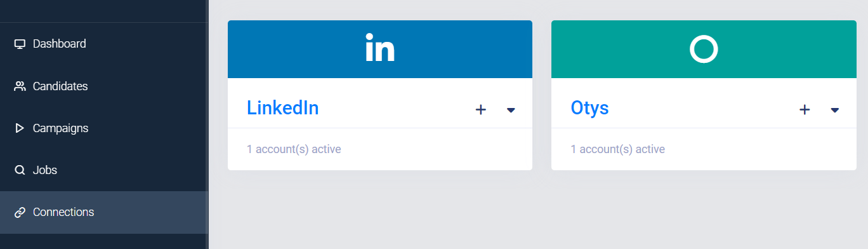
Task: Add an Otys account with the plus icon
Action: pos(805,110)
